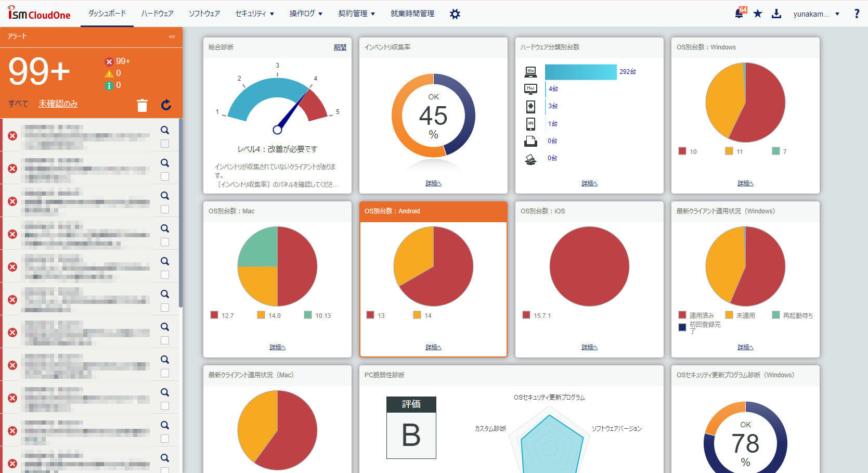Select the Mac icon in hardware breakdown
Screen dimensions: 868x473
pyautogui.click(x=530, y=89)
